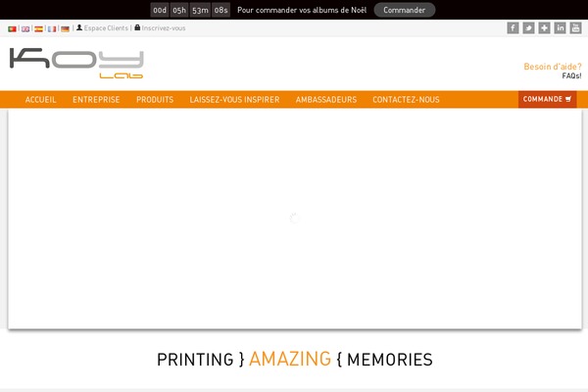
Task: Click the Koy Lab logo
Action: tap(76, 63)
